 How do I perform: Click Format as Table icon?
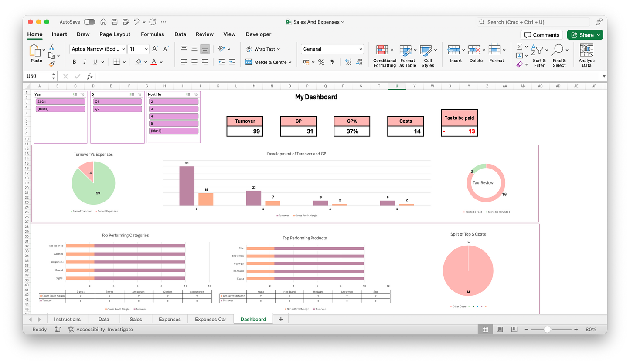pyautogui.click(x=407, y=56)
